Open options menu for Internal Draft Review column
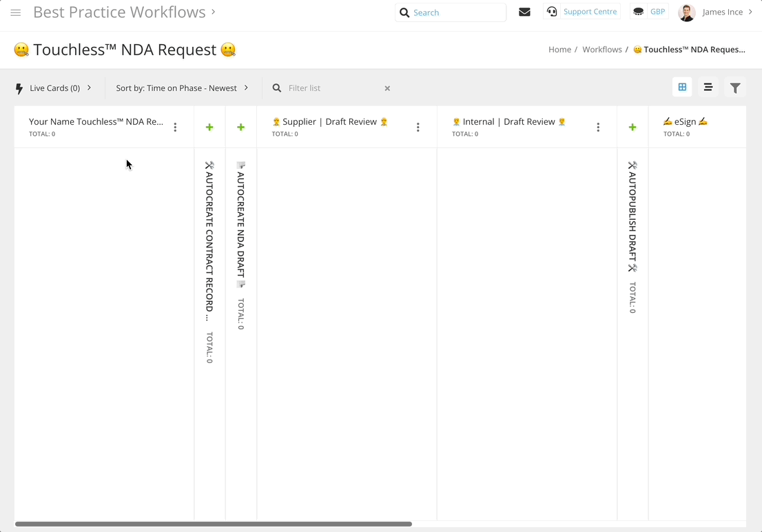 pyautogui.click(x=598, y=127)
